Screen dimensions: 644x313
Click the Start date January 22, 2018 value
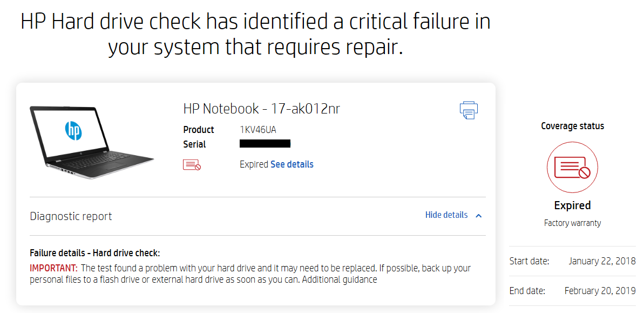pos(601,261)
